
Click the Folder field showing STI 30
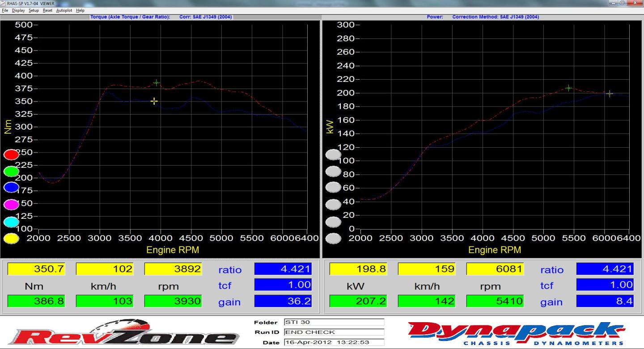click(x=334, y=322)
